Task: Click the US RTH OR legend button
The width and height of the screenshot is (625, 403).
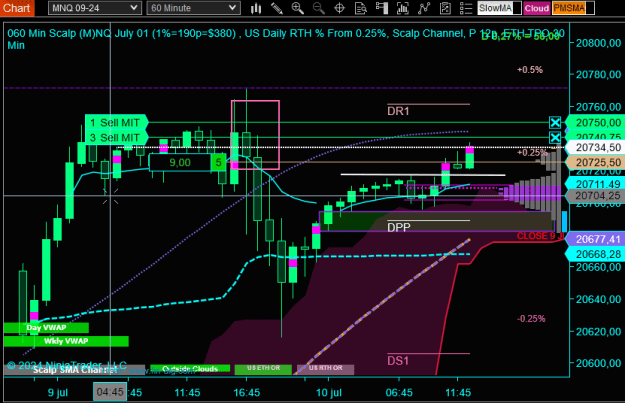Action: tap(325, 369)
